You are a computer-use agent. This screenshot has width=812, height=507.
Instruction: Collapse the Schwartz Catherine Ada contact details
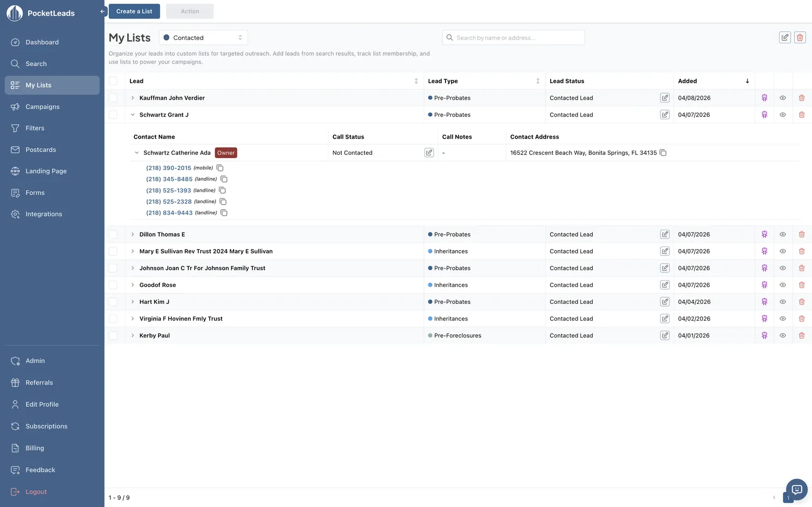click(136, 152)
